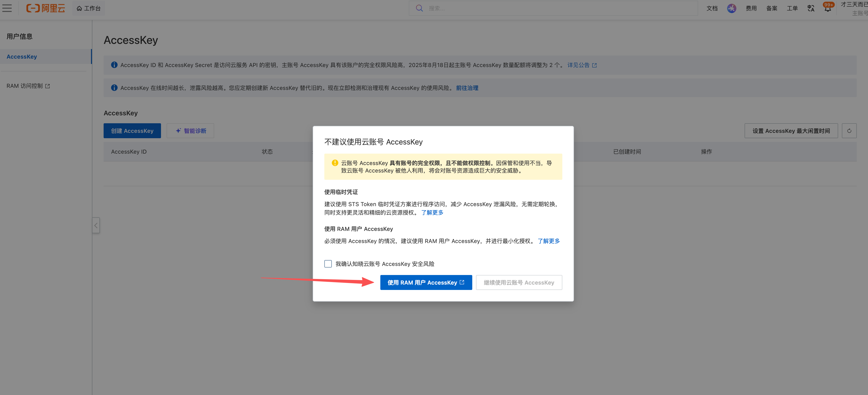
Task: Click the external link icon beside RAM 访问控制
Action: click(x=48, y=86)
